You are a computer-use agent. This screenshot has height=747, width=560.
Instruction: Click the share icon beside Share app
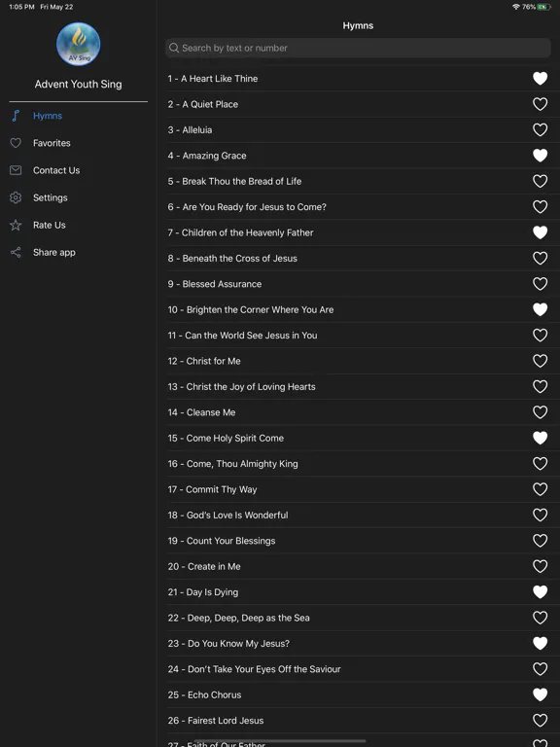click(16, 253)
